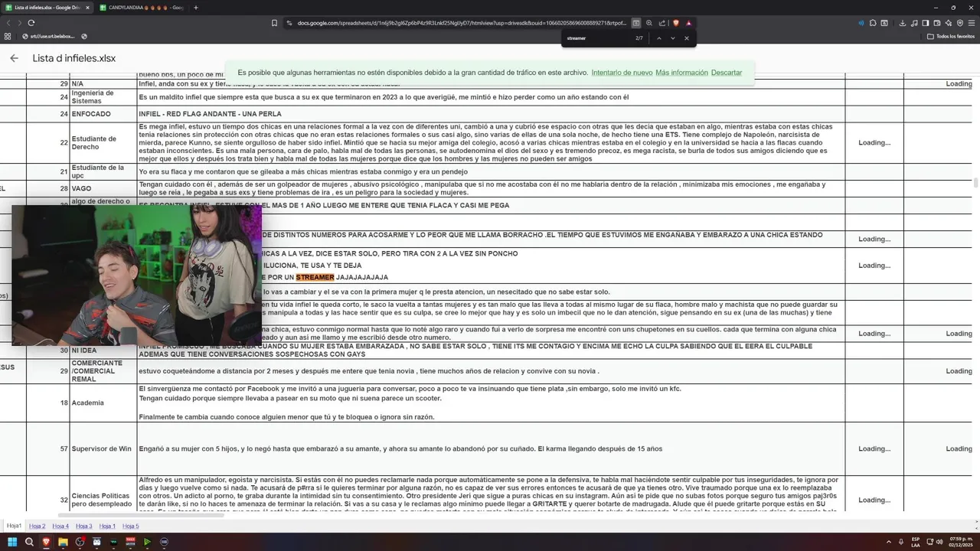This screenshot has height=551, width=980.
Task: Open the Brave Shields lion icon
Action: tap(675, 23)
